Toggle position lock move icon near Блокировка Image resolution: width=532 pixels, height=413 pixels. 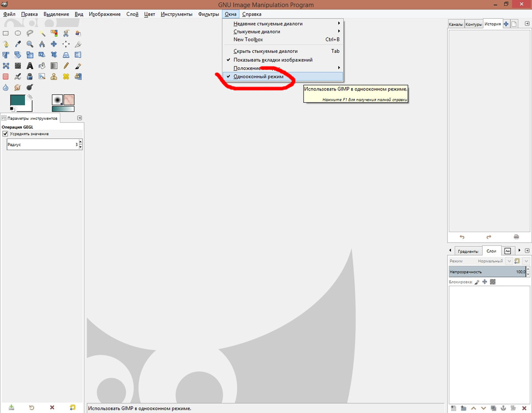point(485,282)
